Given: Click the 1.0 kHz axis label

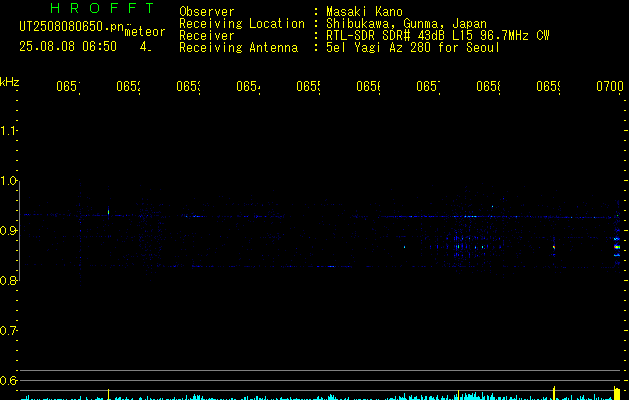Looking at the screenshot, I should tap(8, 181).
